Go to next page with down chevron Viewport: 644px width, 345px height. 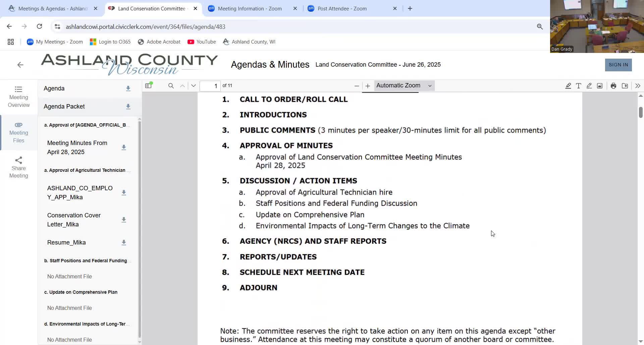193,86
